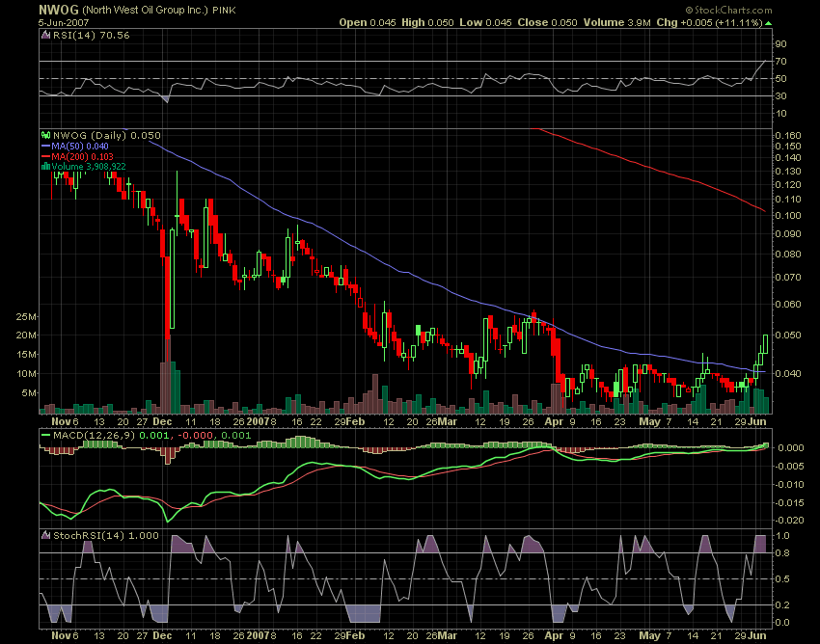Click the 0.0 level on the StochRSI axis
820x644 pixels.
point(783,622)
